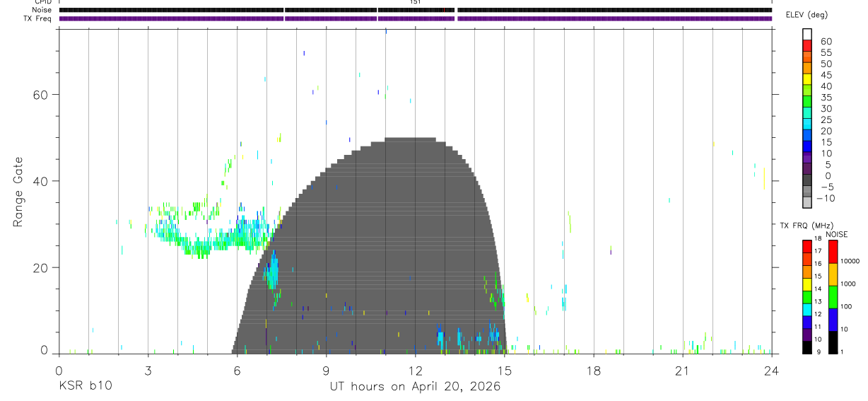Image resolution: width=868 pixels, height=401 pixels.
Task: Click the Range Gate y-axis label
Action: tap(18, 192)
